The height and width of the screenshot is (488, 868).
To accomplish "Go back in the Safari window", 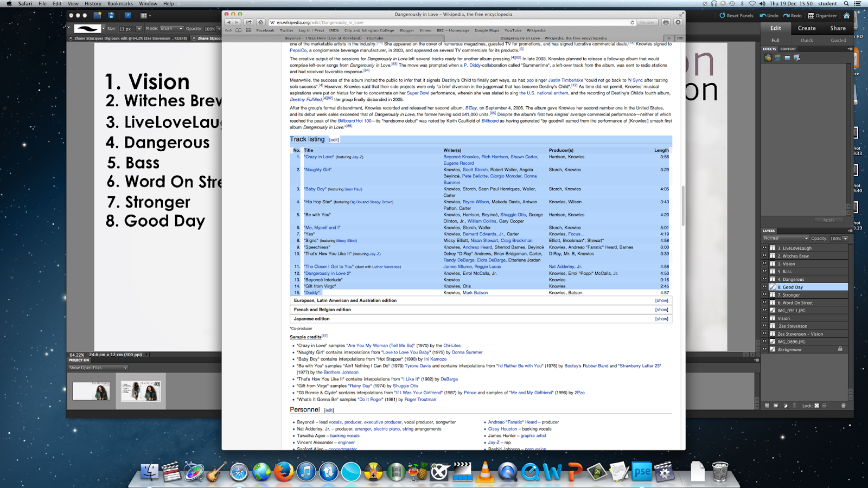I will click(229, 22).
